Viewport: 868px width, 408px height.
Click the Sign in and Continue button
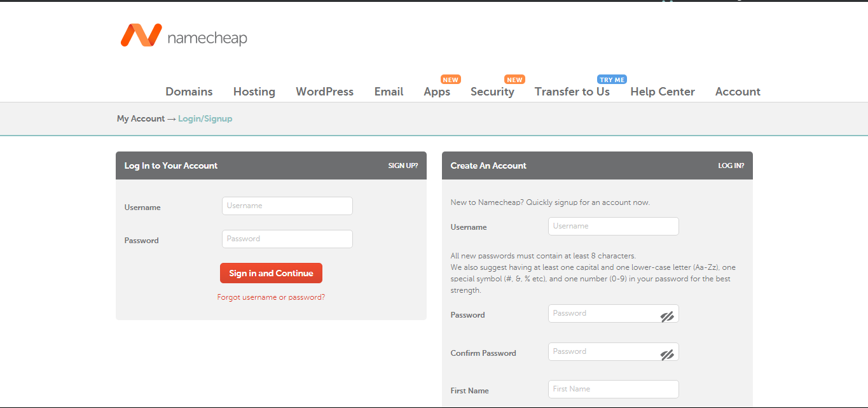[271, 273]
